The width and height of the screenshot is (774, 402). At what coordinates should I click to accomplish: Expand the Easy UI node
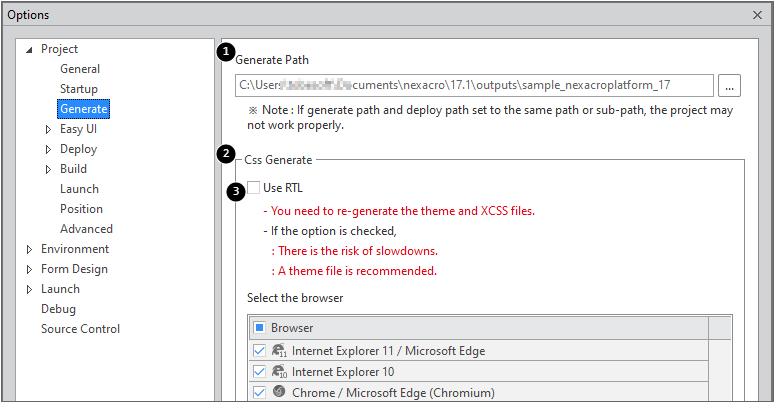pyautogui.click(x=48, y=129)
